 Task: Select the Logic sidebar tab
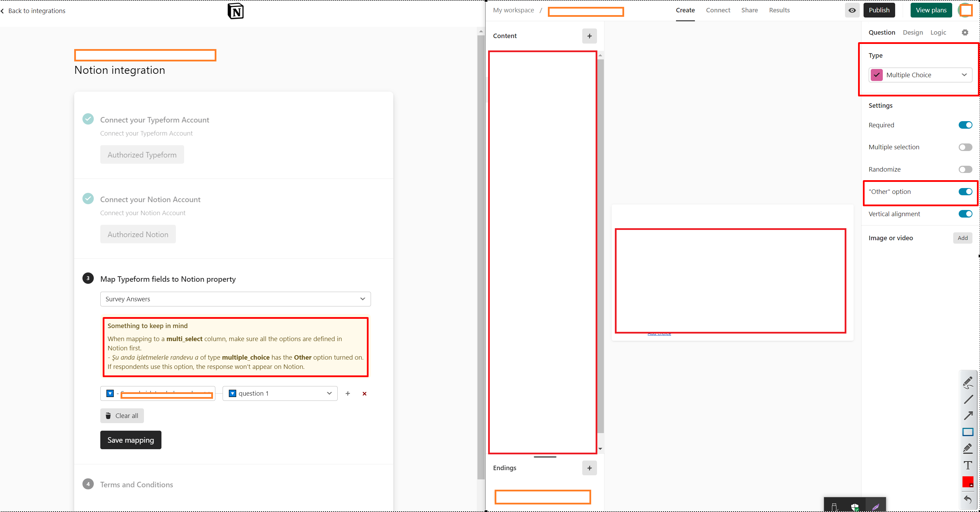pos(938,32)
